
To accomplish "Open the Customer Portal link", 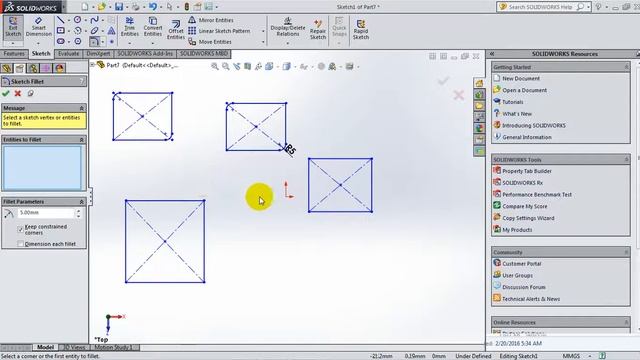I will [x=522, y=264].
